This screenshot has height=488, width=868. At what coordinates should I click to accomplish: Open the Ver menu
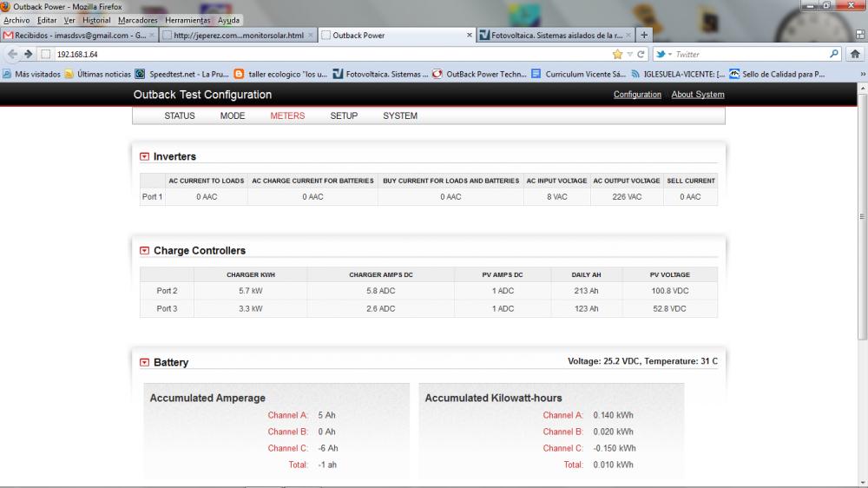[69, 20]
